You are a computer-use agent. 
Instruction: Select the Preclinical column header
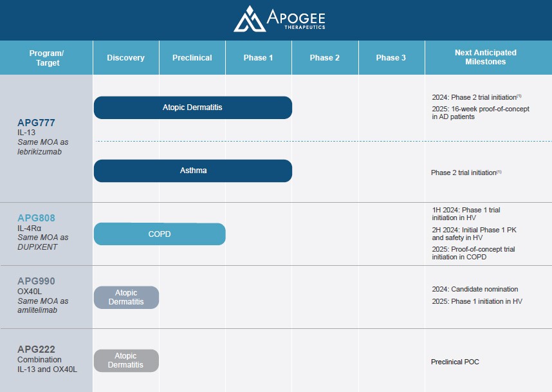[192, 58]
